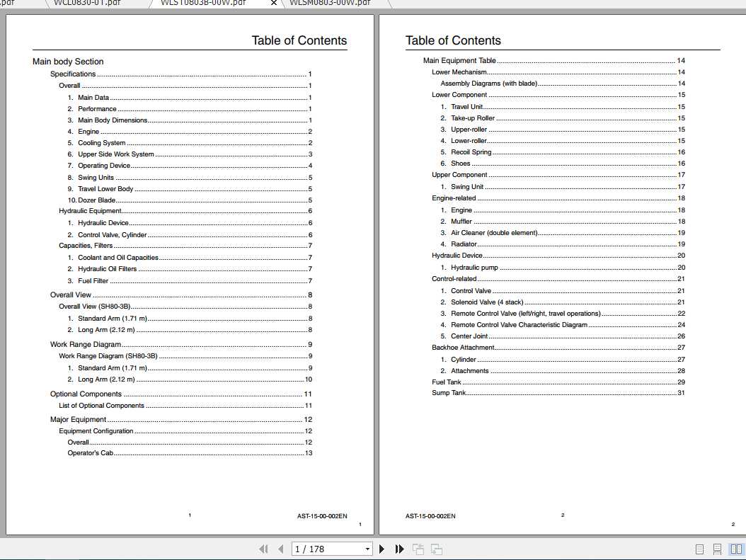Click the 'Upper Side Work System' entry
This screenshot has width=746, height=560.
[190, 154]
